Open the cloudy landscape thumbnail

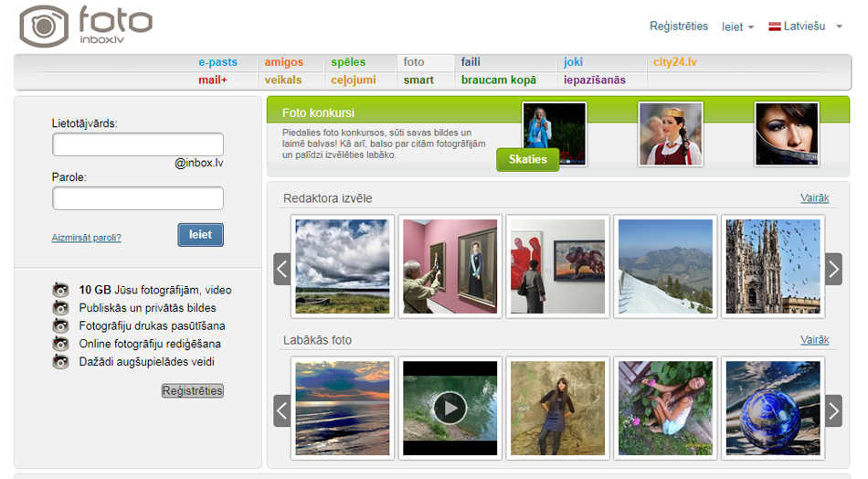click(343, 267)
